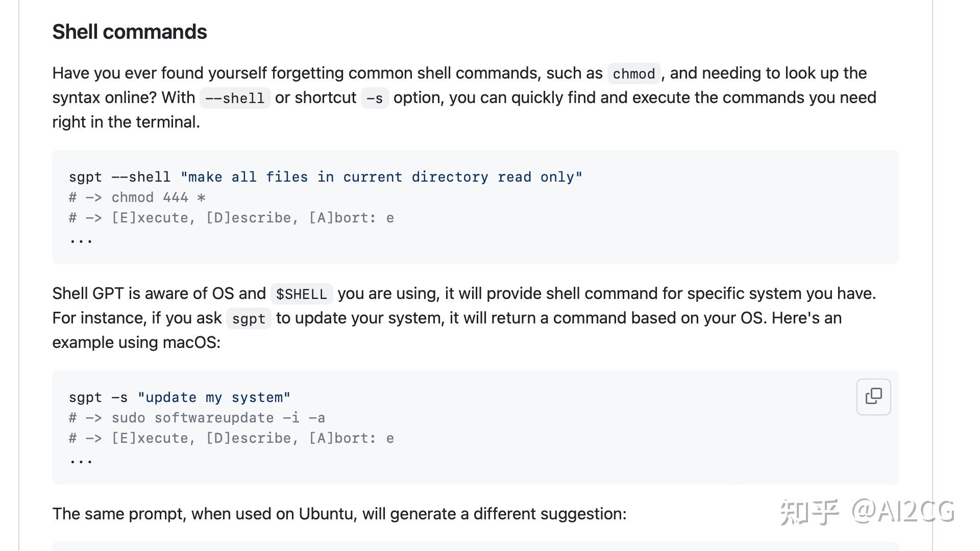Copy the update my system code block
The width and height of the screenshot is (980, 551).
pos(873,396)
